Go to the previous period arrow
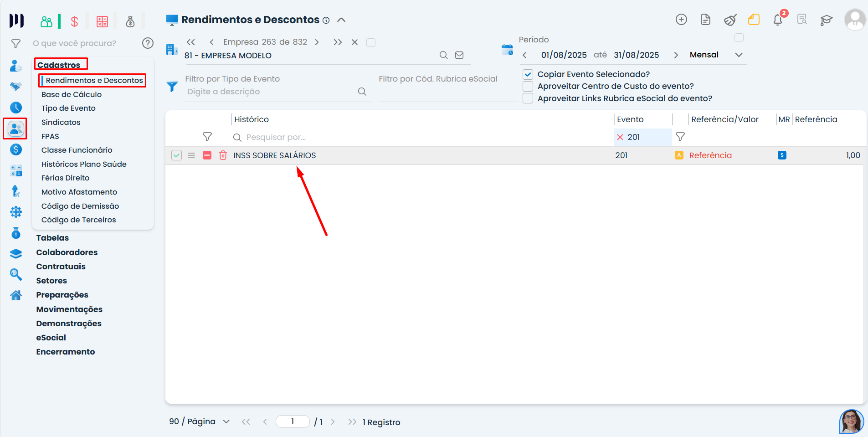This screenshot has width=868, height=437. 525,55
